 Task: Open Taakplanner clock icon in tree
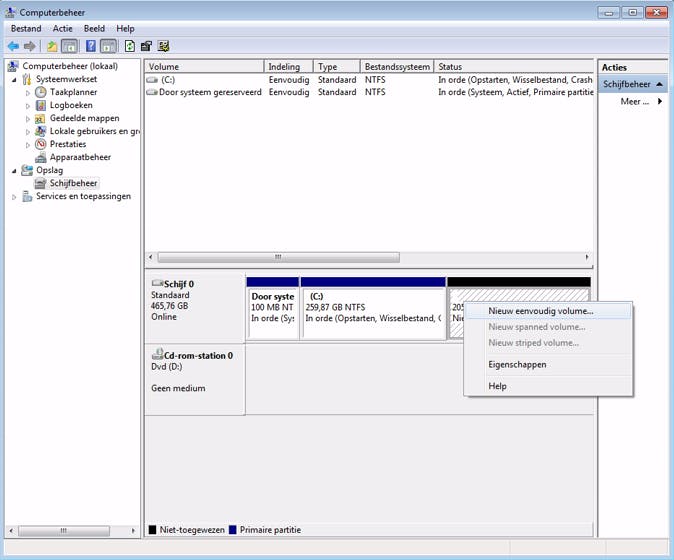coord(41,92)
